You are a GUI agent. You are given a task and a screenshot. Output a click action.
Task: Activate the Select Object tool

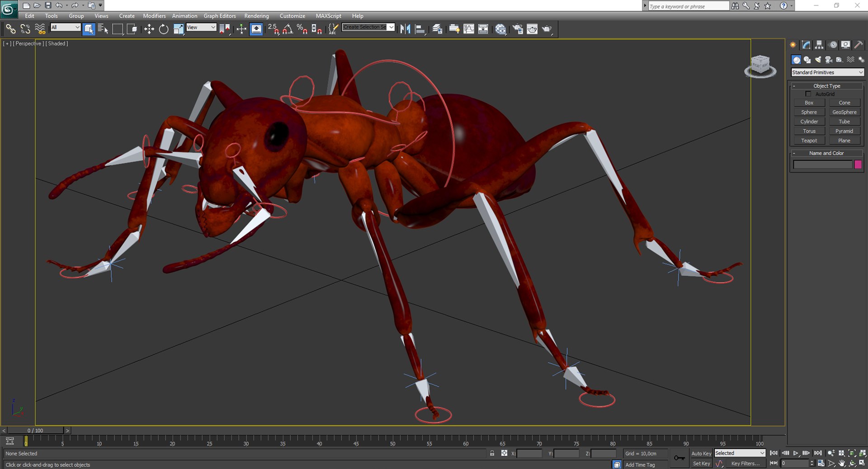[89, 29]
